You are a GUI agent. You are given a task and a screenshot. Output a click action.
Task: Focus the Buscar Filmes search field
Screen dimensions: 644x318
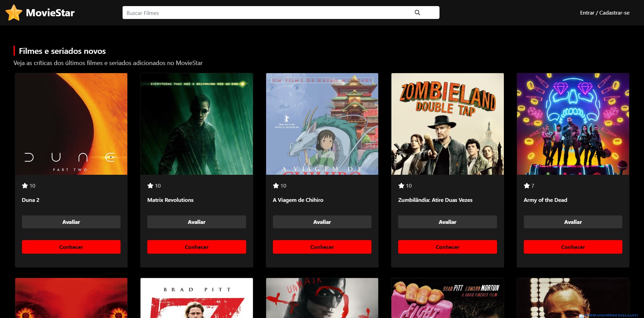coord(281,13)
